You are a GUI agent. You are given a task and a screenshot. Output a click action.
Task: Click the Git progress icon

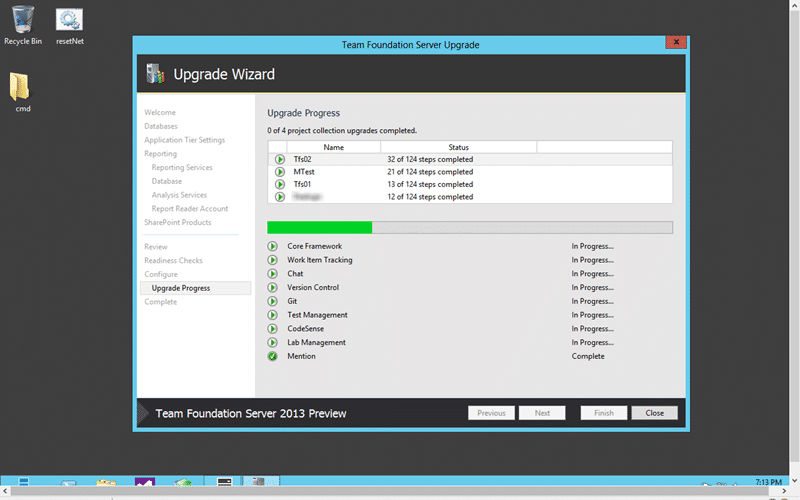(272, 301)
